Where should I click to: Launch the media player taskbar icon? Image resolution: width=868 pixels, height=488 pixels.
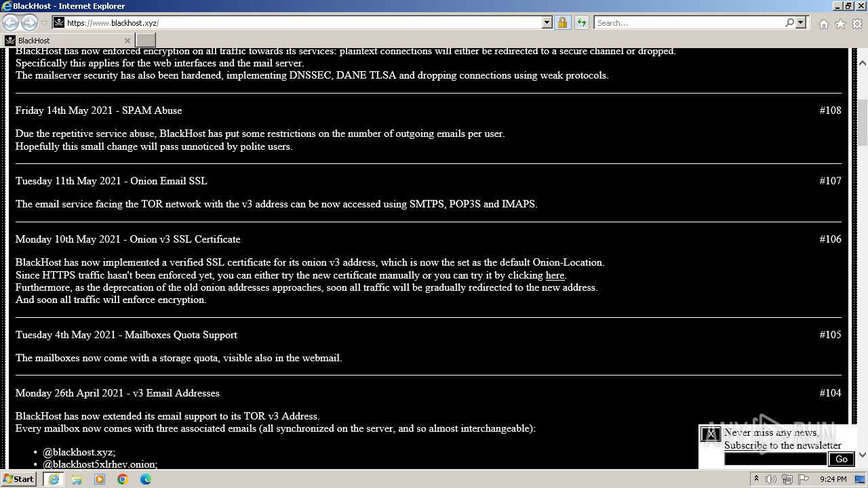100,479
